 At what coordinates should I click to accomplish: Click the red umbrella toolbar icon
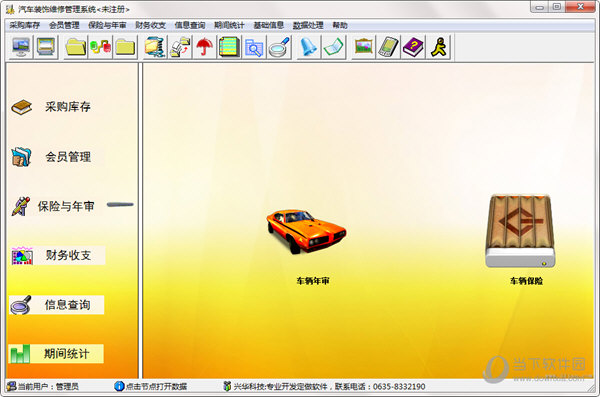(x=204, y=47)
